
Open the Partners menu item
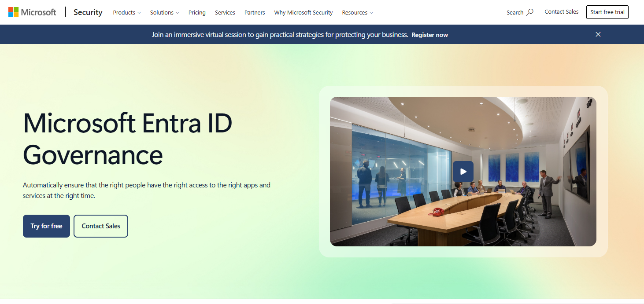255,12
